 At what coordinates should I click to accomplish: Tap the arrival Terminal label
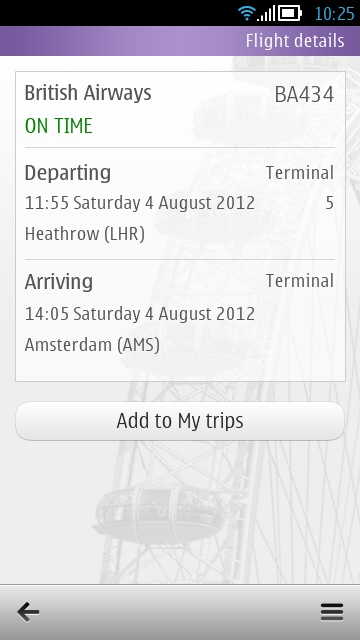[300, 281]
